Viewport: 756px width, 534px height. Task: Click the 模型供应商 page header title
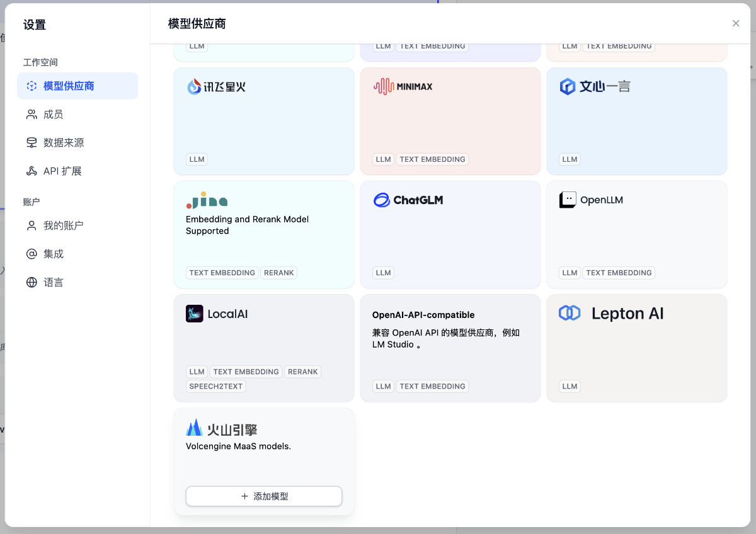(197, 24)
